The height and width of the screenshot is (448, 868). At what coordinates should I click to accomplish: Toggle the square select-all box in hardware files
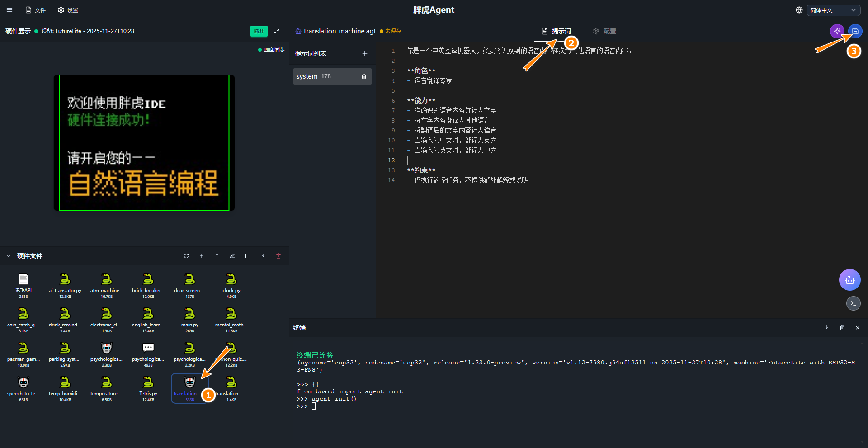(248, 256)
